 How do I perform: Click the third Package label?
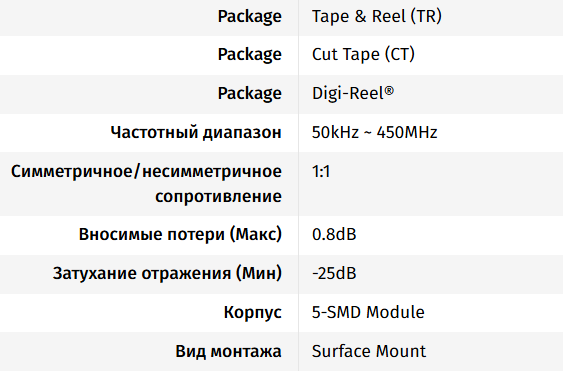click(x=250, y=93)
